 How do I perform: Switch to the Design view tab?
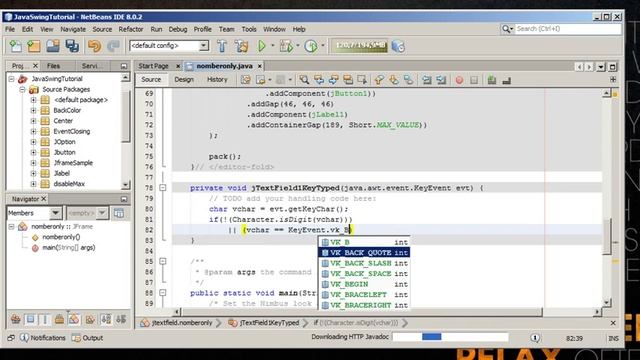184,80
